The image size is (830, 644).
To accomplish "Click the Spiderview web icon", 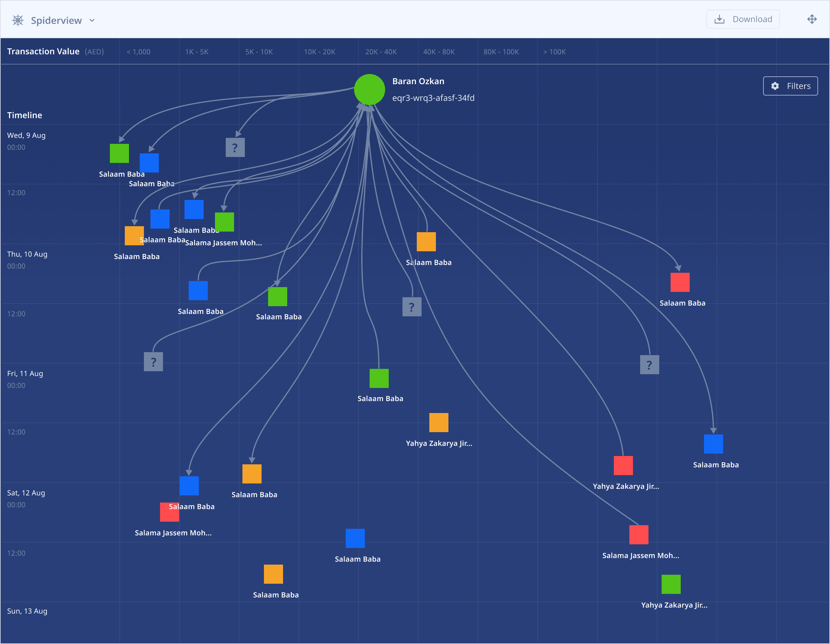I will 18,20.
